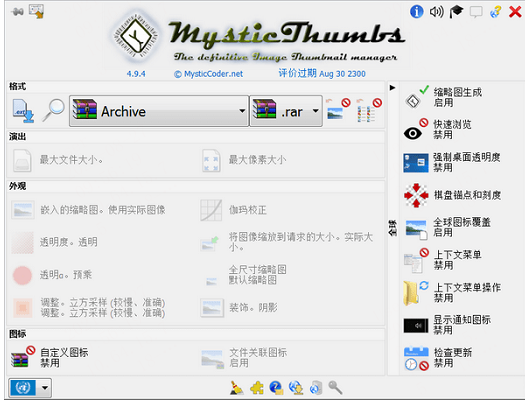This screenshot has width=525, height=400.
Task: Click the gamma correction option
Action: point(234,210)
